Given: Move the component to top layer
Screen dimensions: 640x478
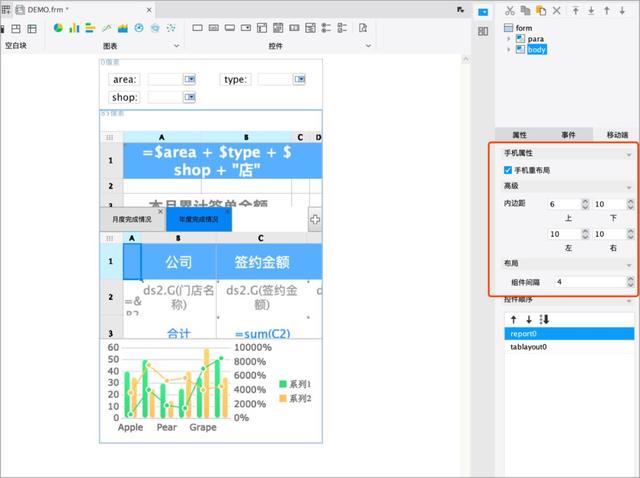Looking at the screenshot, I should (576, 11).
